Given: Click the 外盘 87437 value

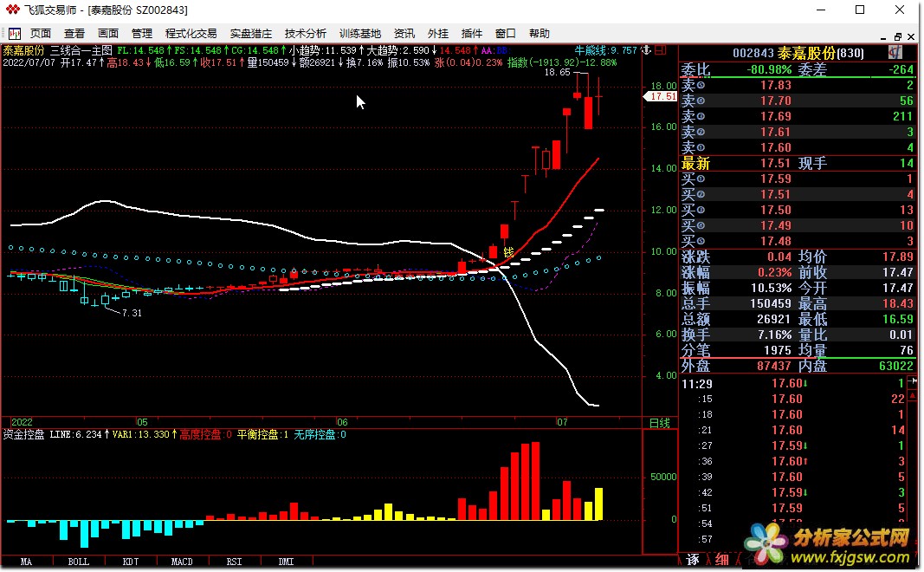Looking at the screenshot, I should coord(773,367).
